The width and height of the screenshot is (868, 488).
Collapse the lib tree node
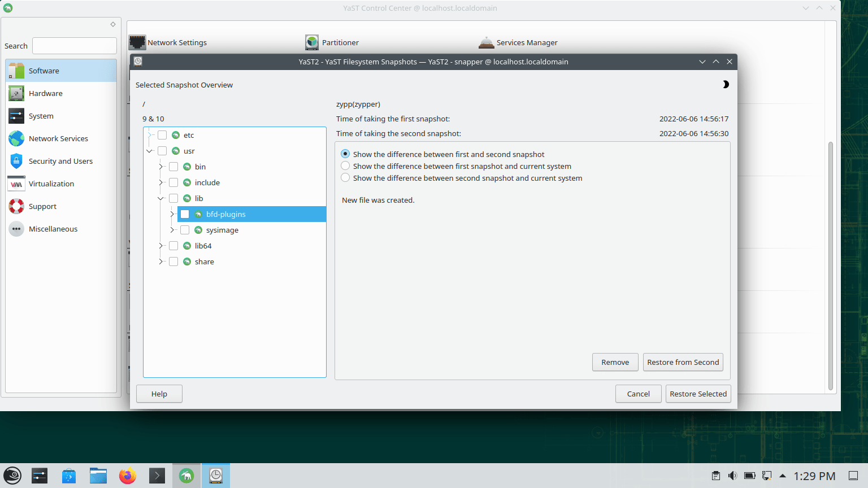point(160,198)
